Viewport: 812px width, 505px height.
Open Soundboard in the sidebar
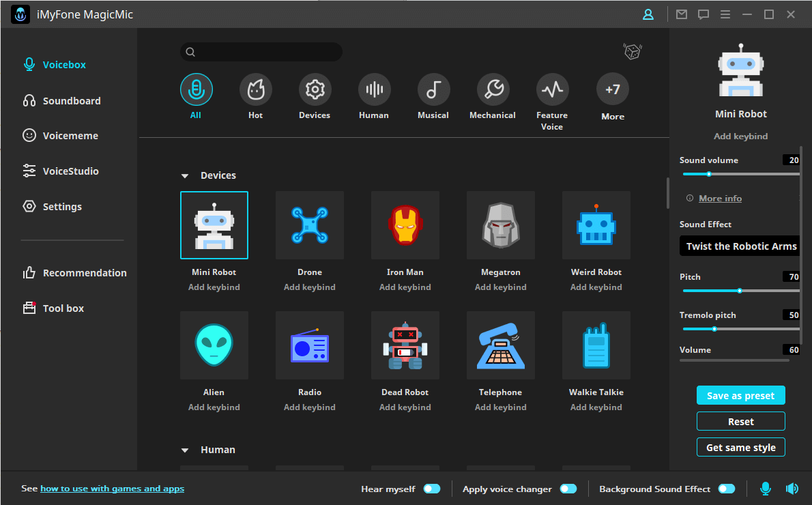click(61, 100)
